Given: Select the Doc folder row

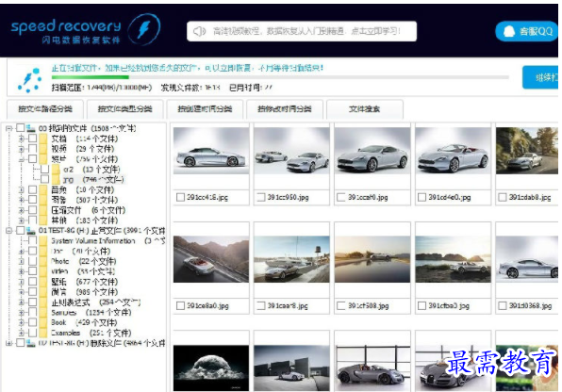Looking at the screenshot, I should (81, 251).
